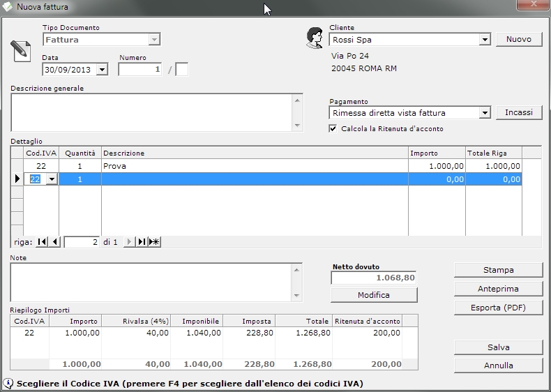The width and height of the screenshot is (551, 392).
Task: Open the Incassi button
Action: click(519, 112)
